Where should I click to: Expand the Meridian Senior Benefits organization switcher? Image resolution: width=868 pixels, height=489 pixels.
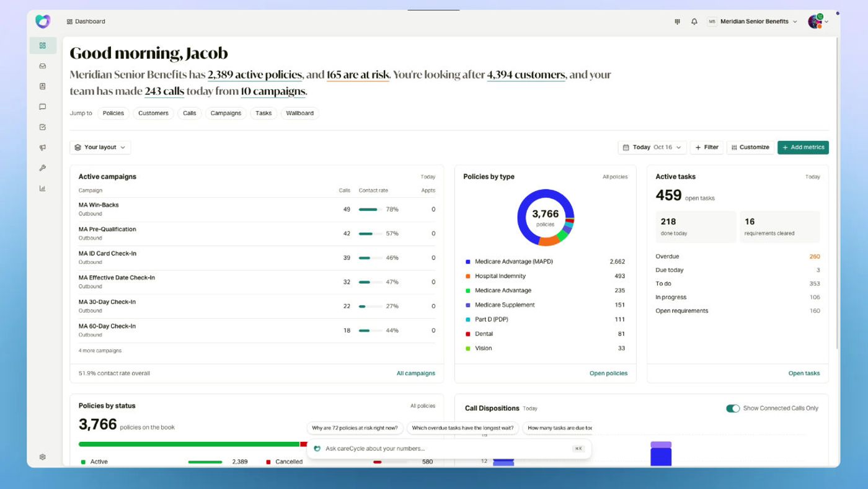point(752,22)
